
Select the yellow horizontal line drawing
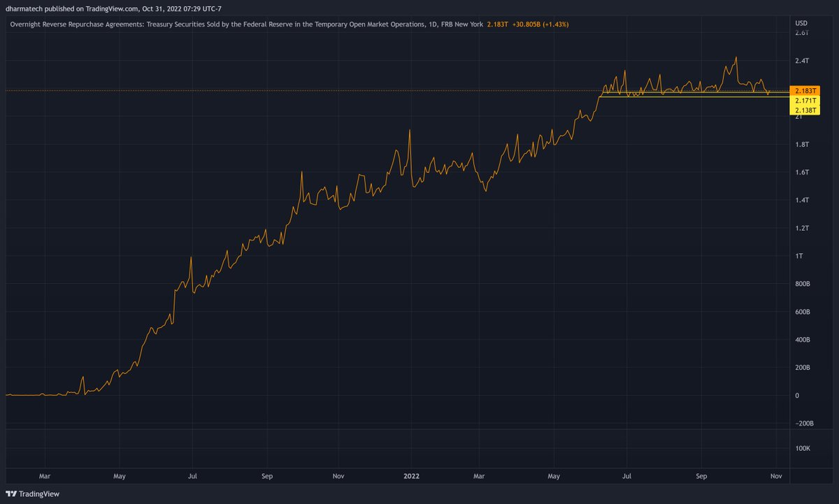click(699, 96)
